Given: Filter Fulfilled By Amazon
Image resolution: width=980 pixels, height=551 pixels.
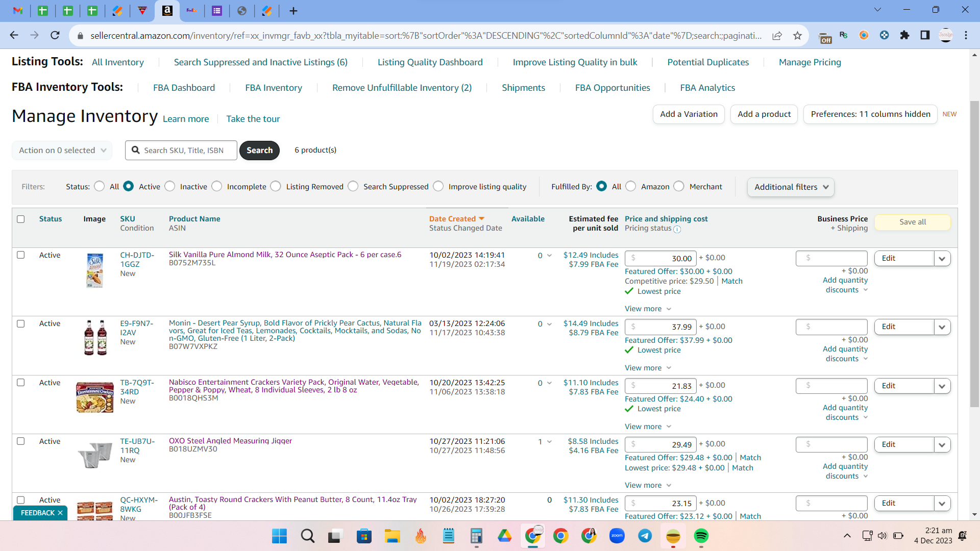Looking at the screenshot, I should coord(631,186).
